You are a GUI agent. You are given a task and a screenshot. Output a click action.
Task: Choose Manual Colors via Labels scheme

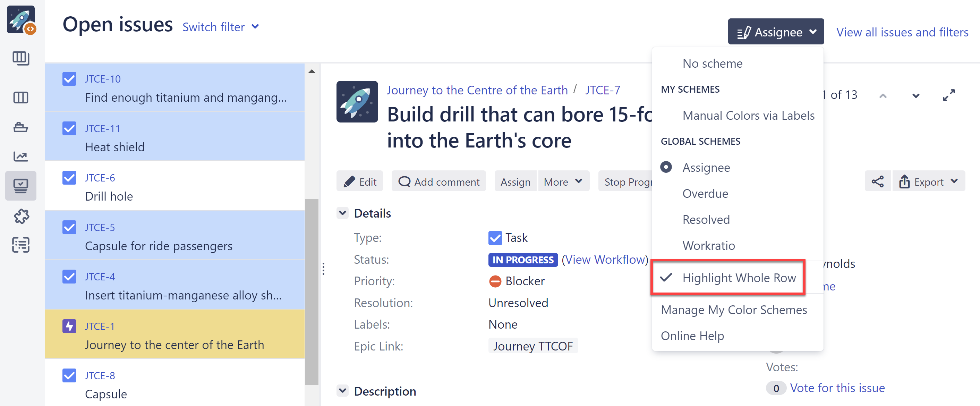(748, 115)
